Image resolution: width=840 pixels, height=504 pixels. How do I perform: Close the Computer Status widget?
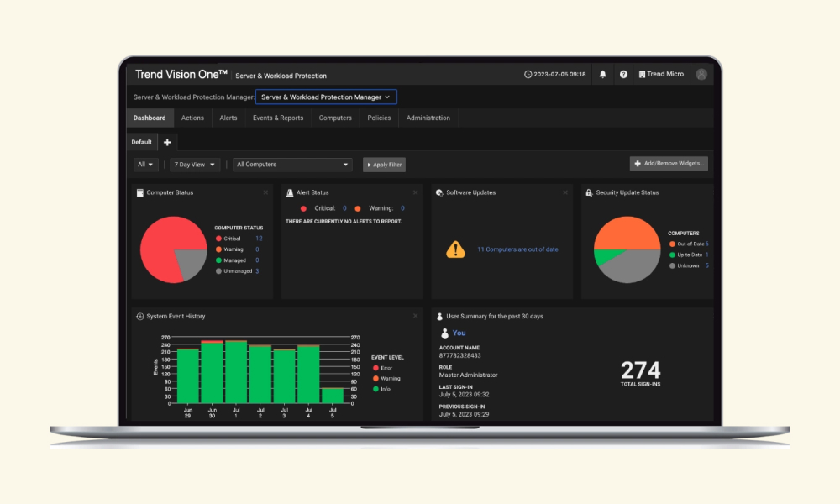[265, 193]
